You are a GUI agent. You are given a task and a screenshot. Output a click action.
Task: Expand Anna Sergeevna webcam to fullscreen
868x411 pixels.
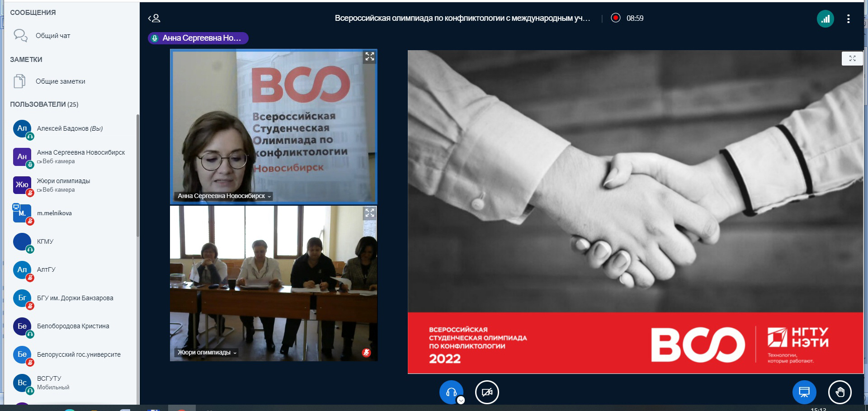pos(369,57)
